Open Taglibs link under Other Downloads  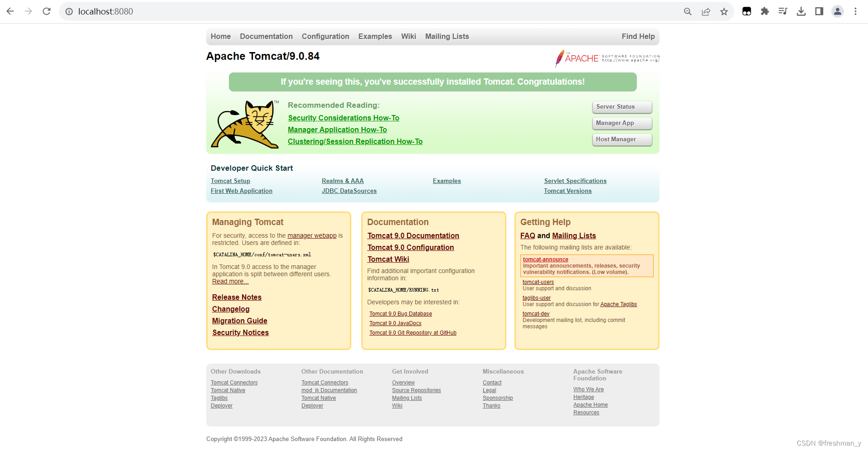[x=219, y=398]
